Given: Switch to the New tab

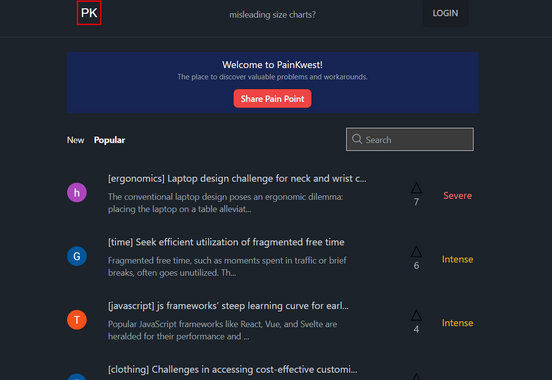Looking at the screenshot, I should [x=75, y=140].
